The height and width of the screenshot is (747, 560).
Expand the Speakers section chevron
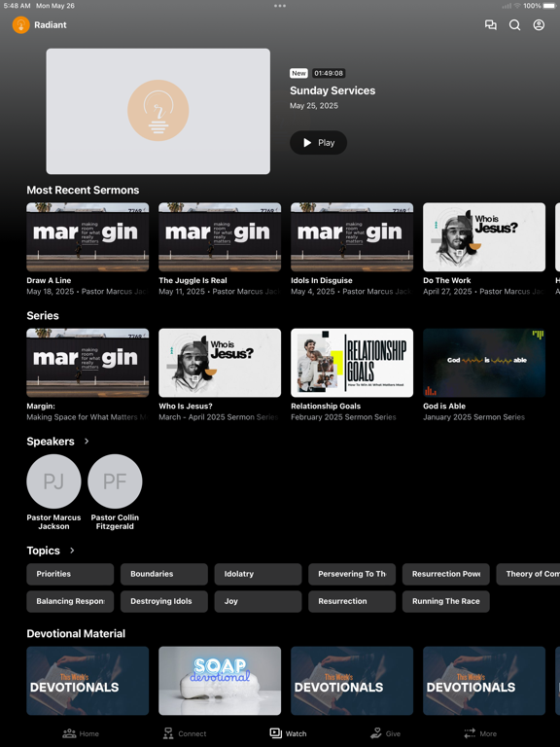87,442
